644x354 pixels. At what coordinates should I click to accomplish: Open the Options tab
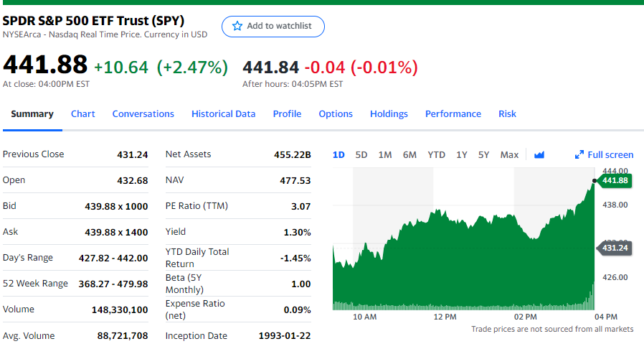[x=336, y=113]
